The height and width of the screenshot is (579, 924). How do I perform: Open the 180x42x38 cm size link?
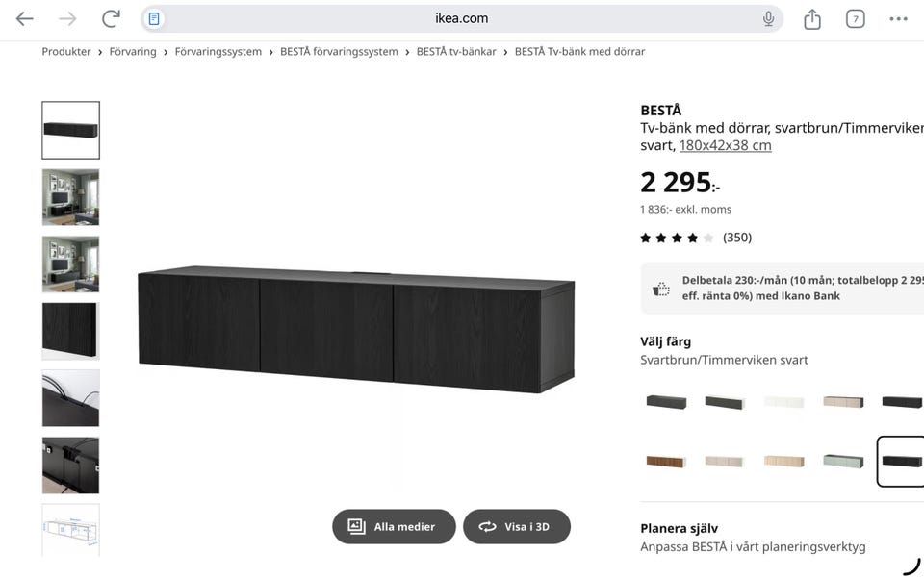pyautogui.click(x=725, y=145)
